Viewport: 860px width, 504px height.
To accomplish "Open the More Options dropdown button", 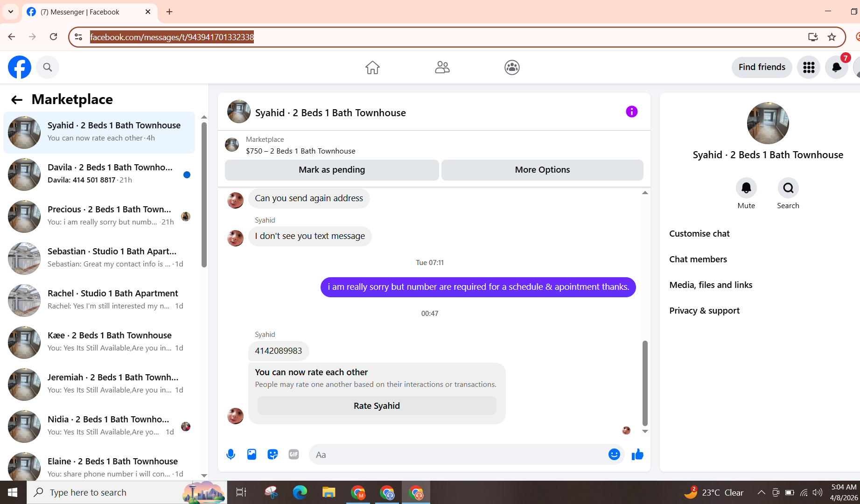I will click(x=542, y=170).
